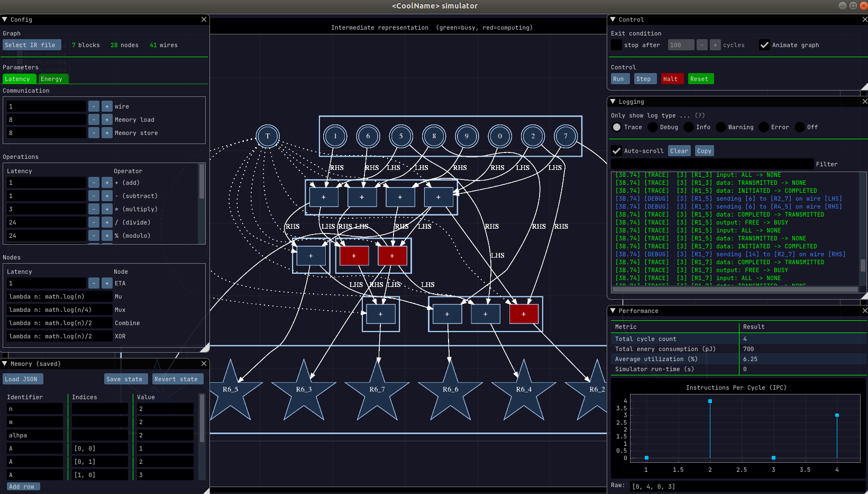This screenshot has width=868, height=494.
Task: Toggle the stop after checkbox
Action: coord(616,45)
